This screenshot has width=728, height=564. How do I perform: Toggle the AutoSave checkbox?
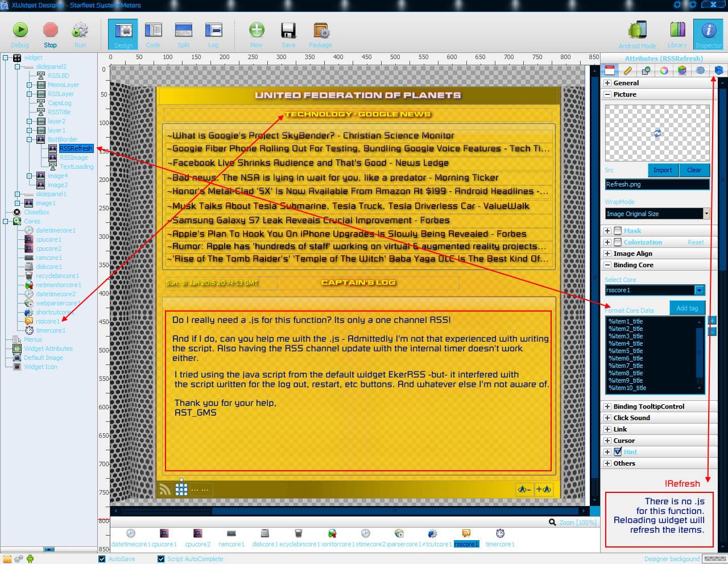102,559
